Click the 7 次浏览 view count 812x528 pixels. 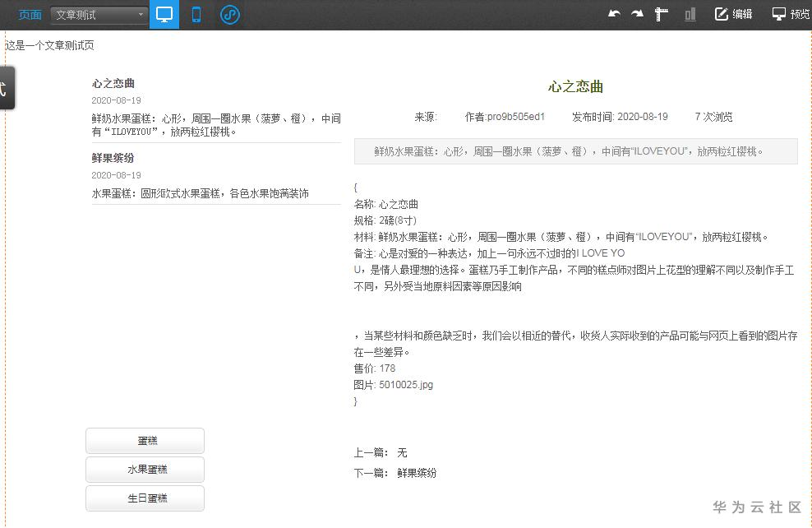tap(713, 117)
